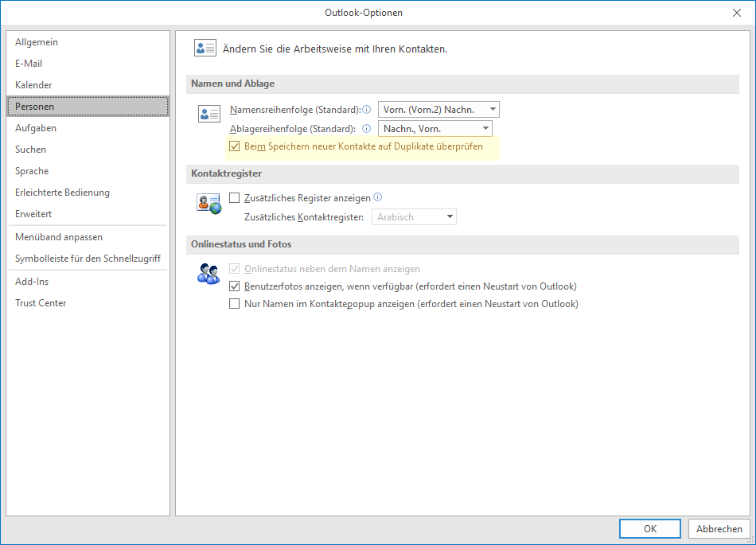Open the Zusätzliches Kontaktregister Arabisch dropdown
Image resolution: width=756 pixels, height=545 pixels.
pyautogui.click(x=414, y=217)
